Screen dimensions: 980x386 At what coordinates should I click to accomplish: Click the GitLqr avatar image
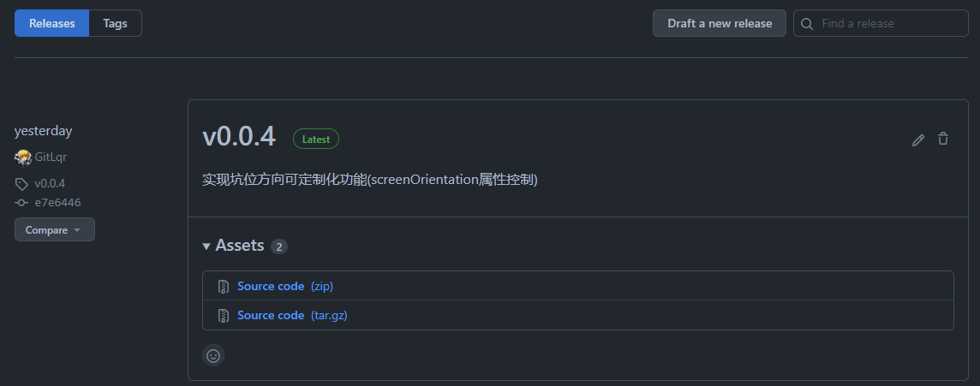coord(23,157)
